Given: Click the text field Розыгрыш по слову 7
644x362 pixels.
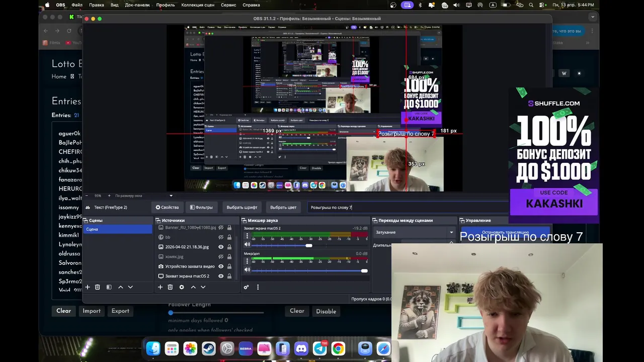Looking at the screenshot, I should 408,207.
